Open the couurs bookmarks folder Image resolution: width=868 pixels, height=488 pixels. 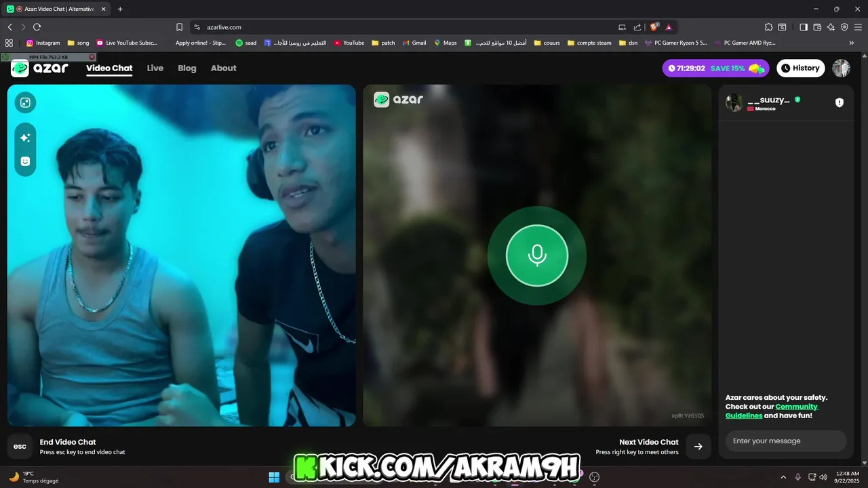point(547,43)
